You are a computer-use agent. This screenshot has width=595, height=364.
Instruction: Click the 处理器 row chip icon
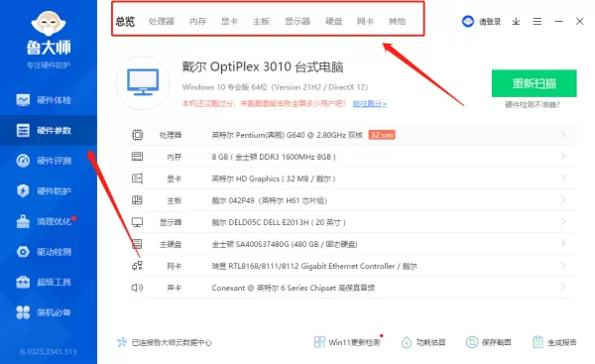point(138,135)
